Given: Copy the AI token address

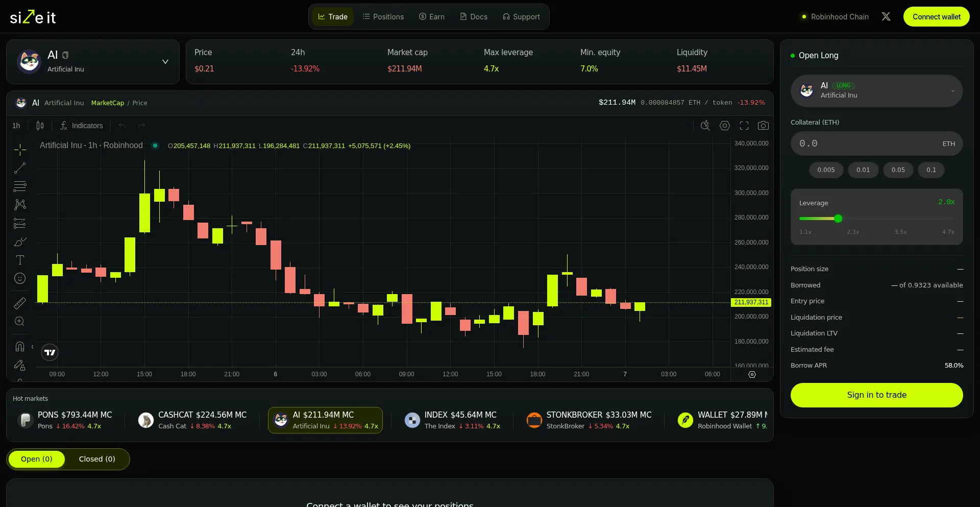Looking at the screenshot, I should [x=65, y=55].
